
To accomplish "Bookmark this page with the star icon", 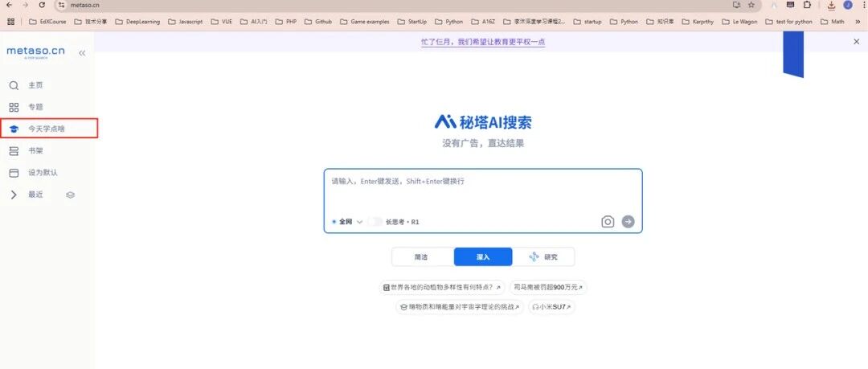I will tap(751, 5).
